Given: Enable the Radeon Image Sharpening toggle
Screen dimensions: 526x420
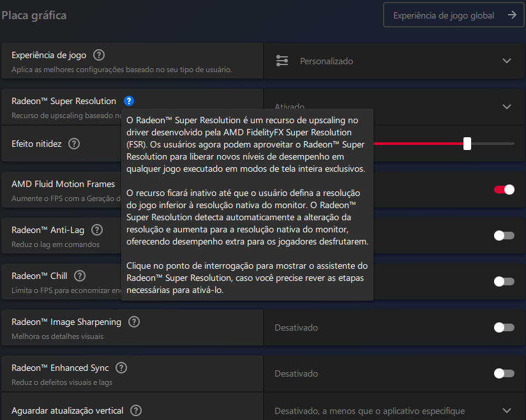Looking at the screenshot, I should click(504, 327).
